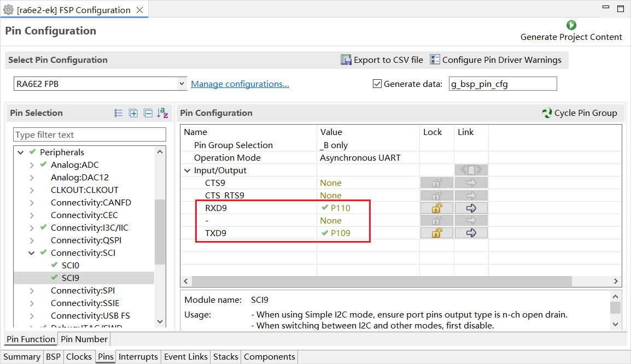The image size is (631, 364).
Task: Click the Type filter text field
Action: coord(90,135)
